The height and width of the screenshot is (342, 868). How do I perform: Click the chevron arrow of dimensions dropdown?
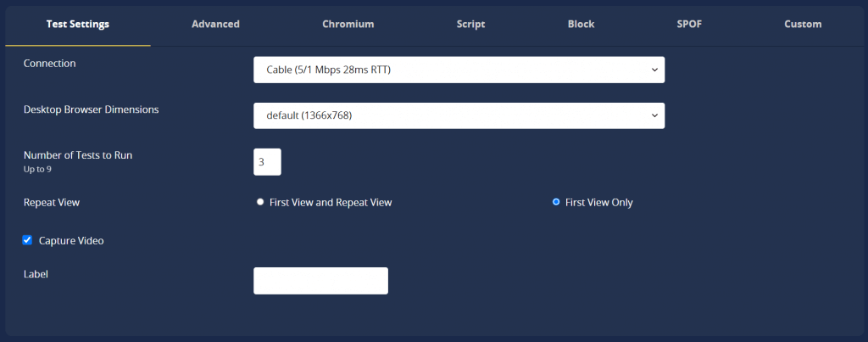coord(654,116)
